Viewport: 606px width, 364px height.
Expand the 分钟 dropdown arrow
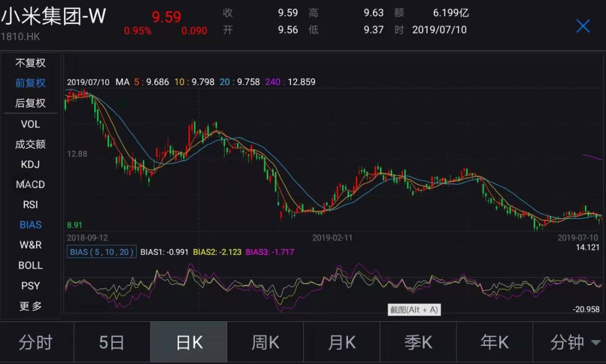pos(595,343)
